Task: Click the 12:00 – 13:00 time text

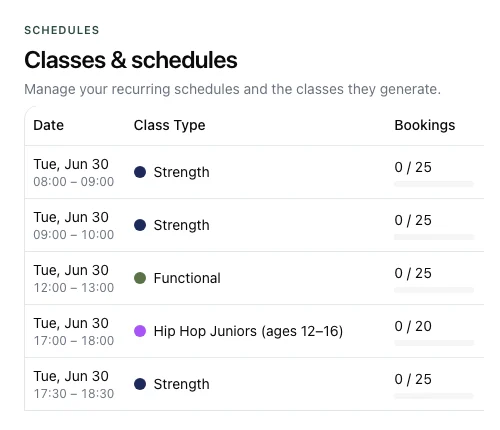Action: [74, 288]
